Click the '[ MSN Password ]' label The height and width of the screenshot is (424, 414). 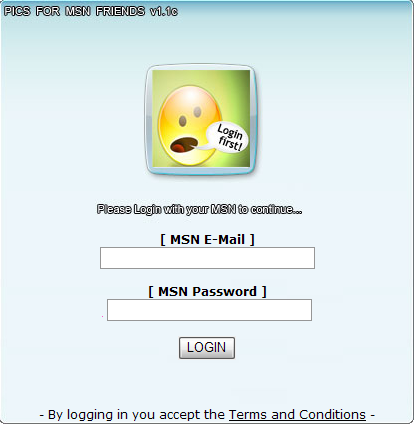[207, 291]
